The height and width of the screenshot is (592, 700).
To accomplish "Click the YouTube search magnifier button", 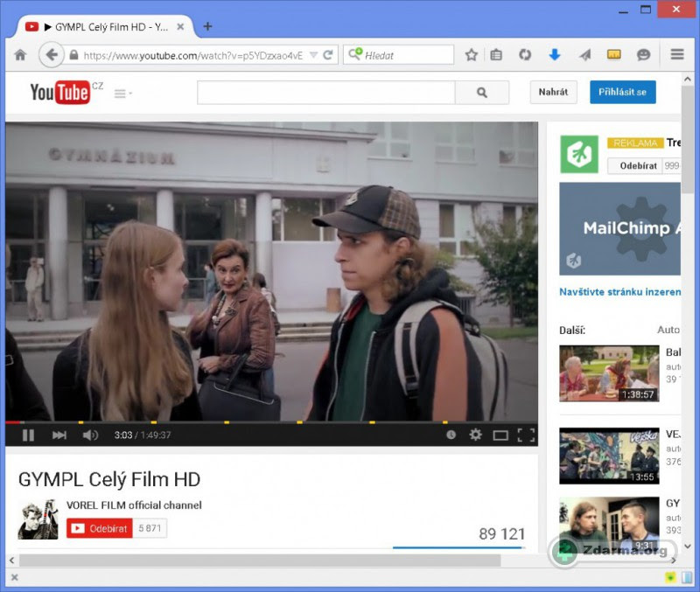I will pos(482,93).
